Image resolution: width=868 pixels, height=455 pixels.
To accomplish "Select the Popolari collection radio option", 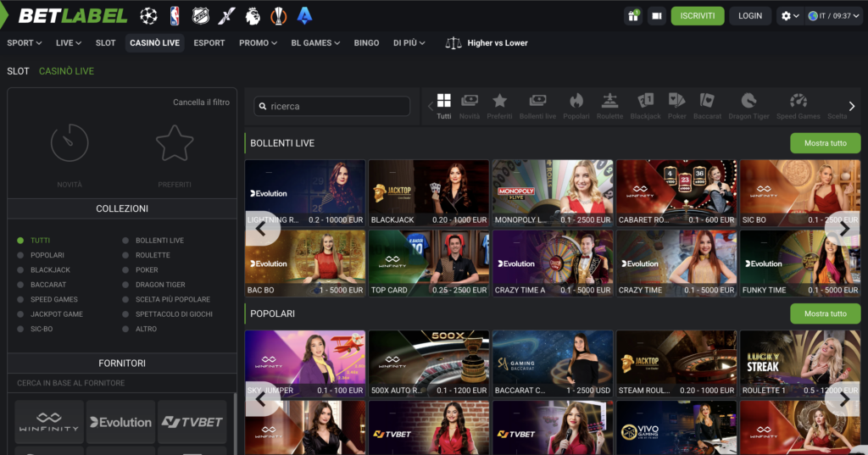I will [x=20, y=255].
